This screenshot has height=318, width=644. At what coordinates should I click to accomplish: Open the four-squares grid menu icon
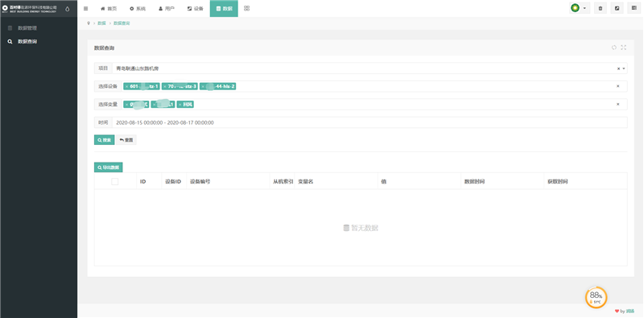[x=246, y=8]
